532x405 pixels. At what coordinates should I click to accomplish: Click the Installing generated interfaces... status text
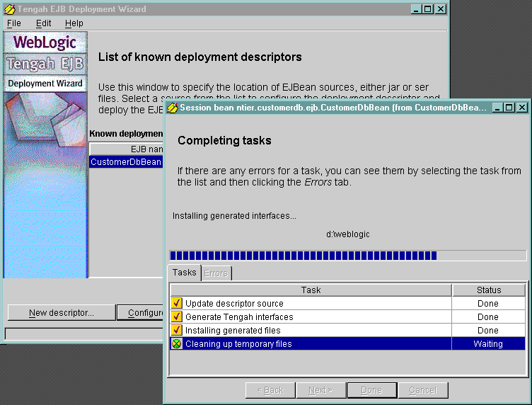click(x=234, y=216)
